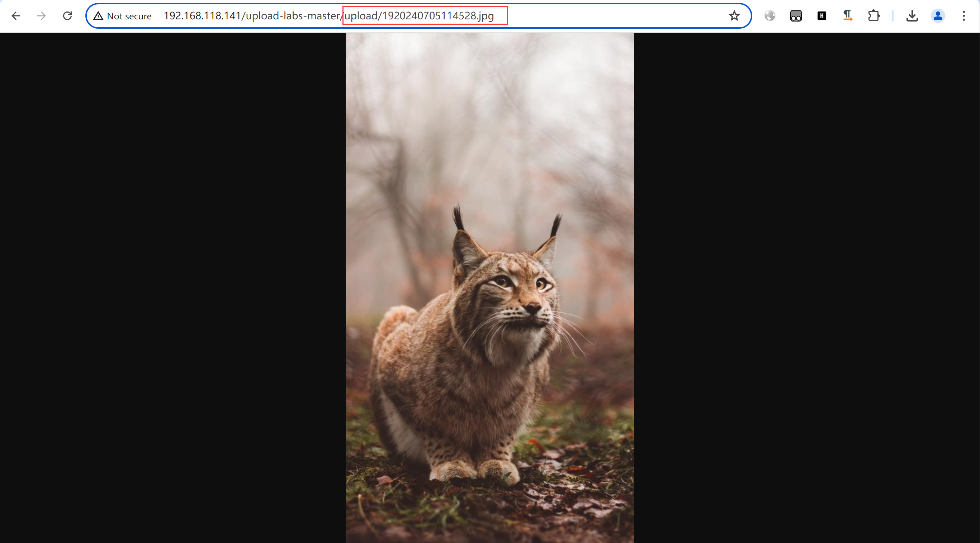The height and width of the screenshot is (543, 980).
Task: Reload the current page
Action: [x=67, y=16]
